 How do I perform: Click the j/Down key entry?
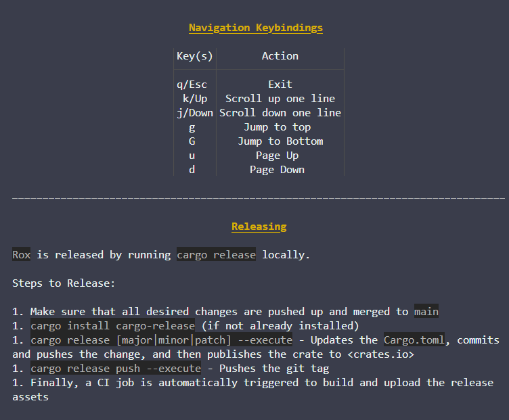194,113
